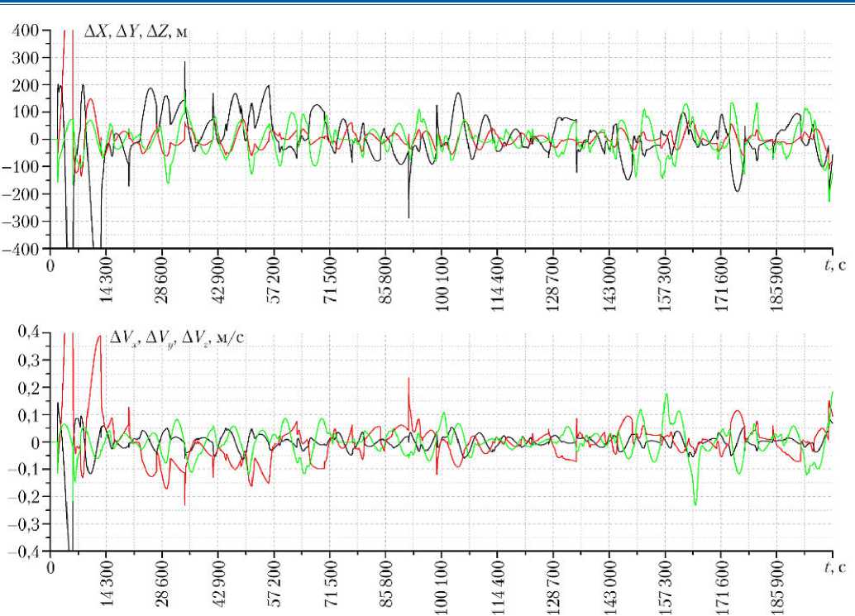Click 157 300 tick under the ΔX chart
The height and width of the screenshot is (616, 855).
tap(666, 284)
